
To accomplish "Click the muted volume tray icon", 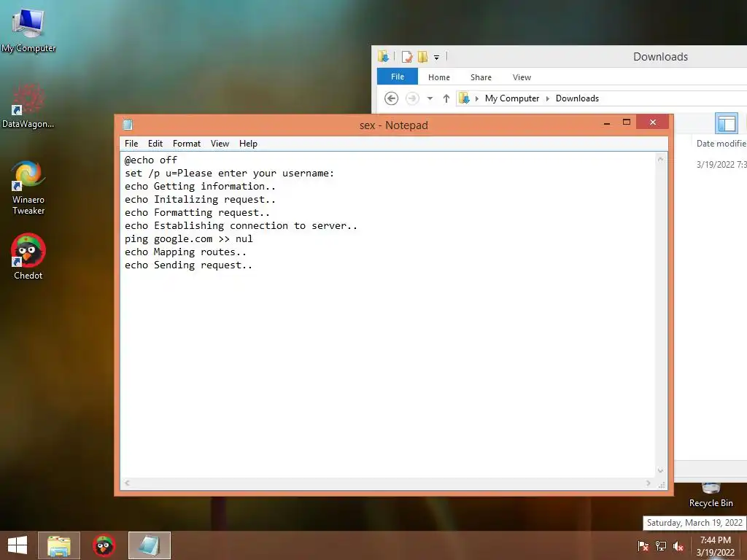I will pyautogui.click(x=678, y=546).
